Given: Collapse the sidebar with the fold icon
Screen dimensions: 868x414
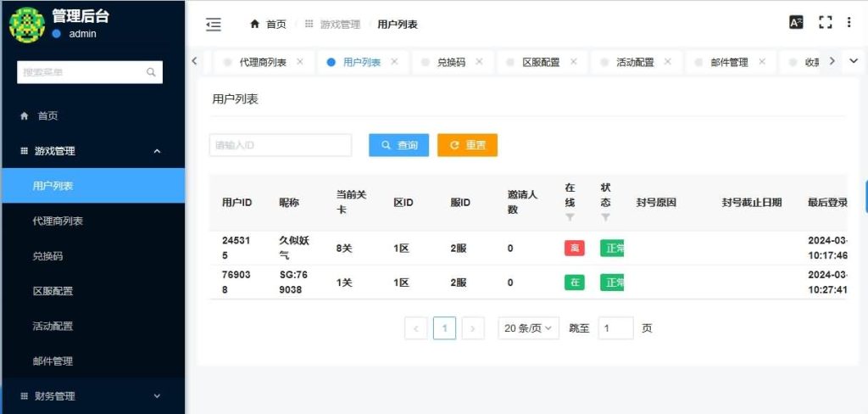Looking at the screenshot, I should [x=213, y=25].
